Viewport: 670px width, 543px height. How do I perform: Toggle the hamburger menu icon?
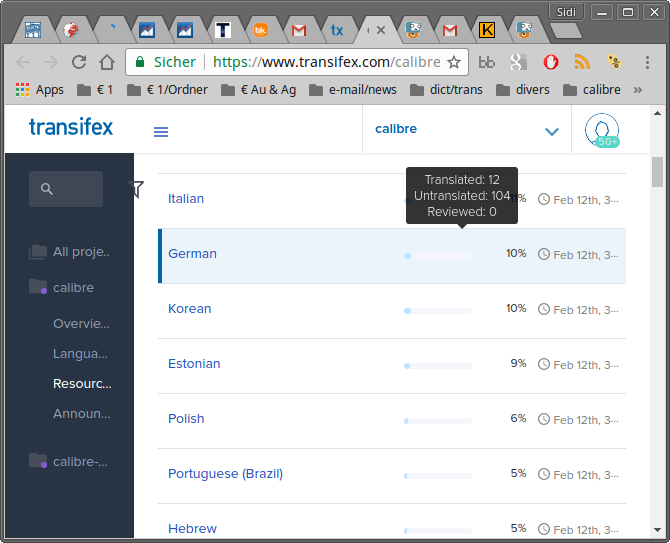[x=161, y=132]
